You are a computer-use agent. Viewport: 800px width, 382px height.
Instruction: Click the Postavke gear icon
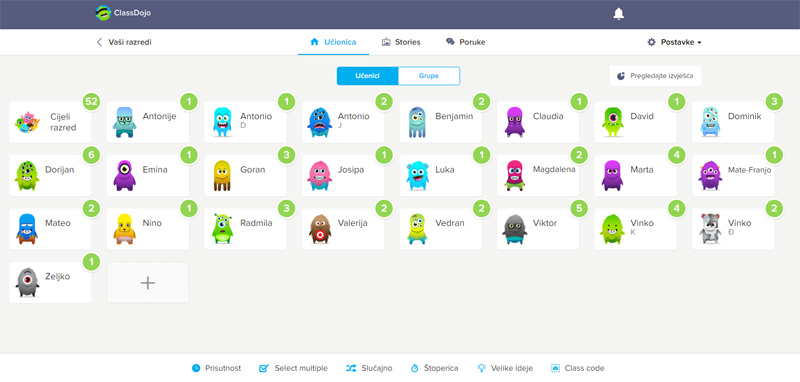651,42
